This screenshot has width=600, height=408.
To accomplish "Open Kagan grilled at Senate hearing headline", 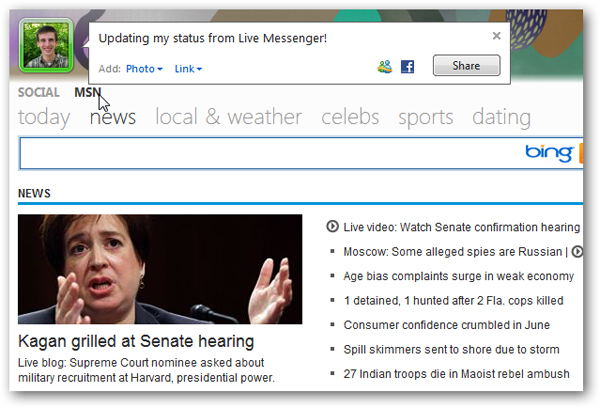I will (136, 341).
